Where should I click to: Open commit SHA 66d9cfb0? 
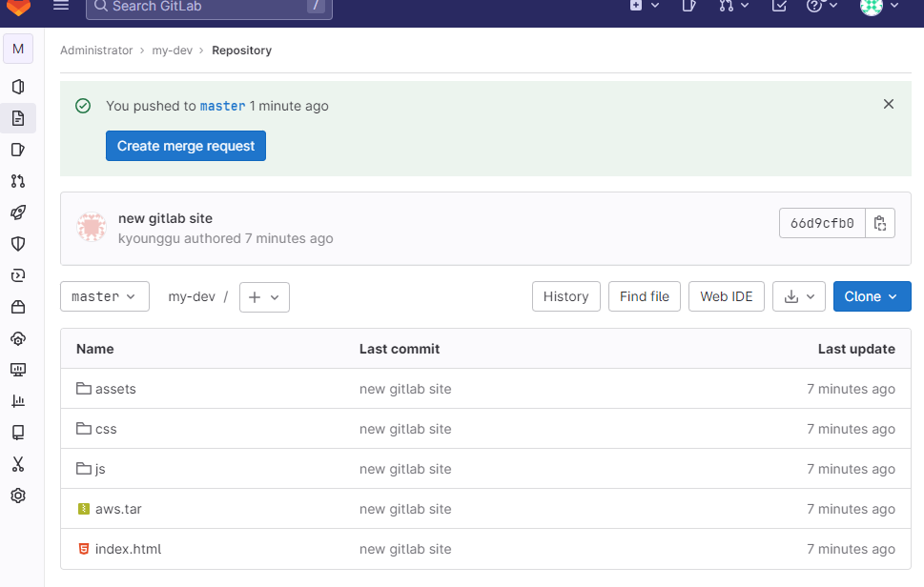(x=822, y=223)
